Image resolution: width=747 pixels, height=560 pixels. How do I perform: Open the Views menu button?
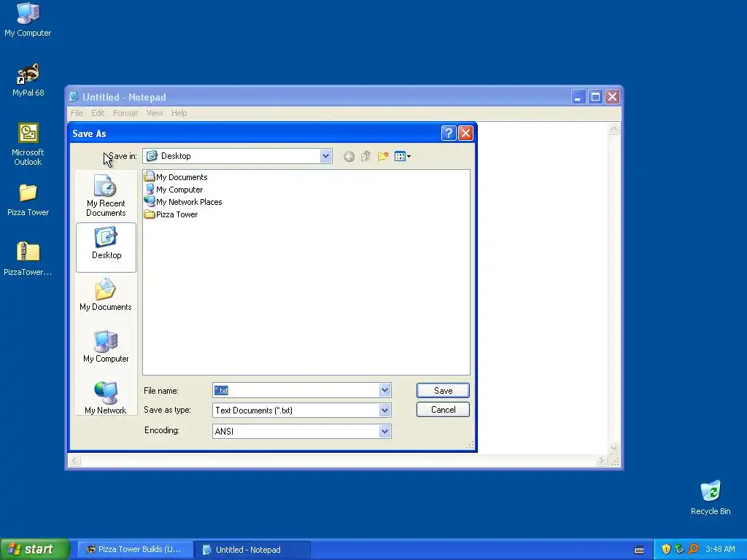point(403,156)
